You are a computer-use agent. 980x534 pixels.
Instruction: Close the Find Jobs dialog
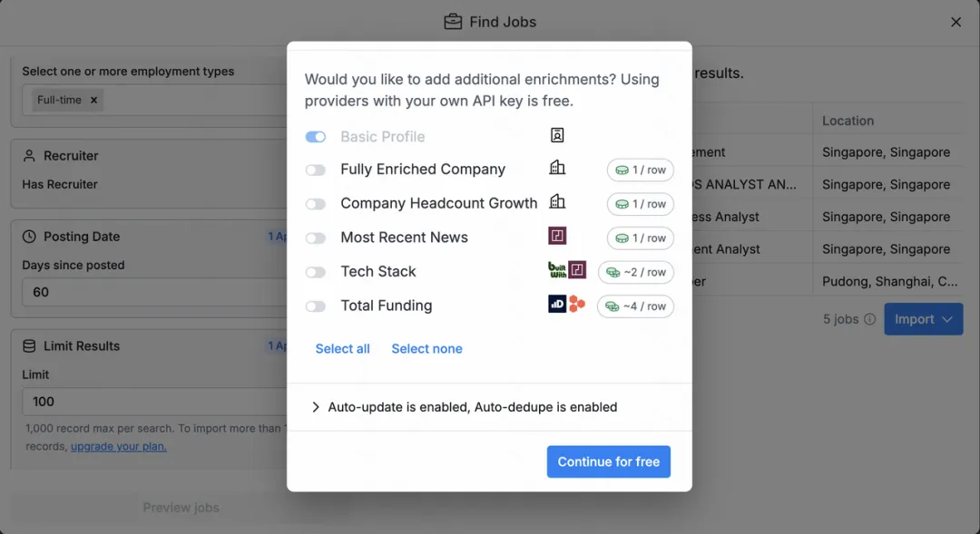pyautogui.click(x=955, y=22)
